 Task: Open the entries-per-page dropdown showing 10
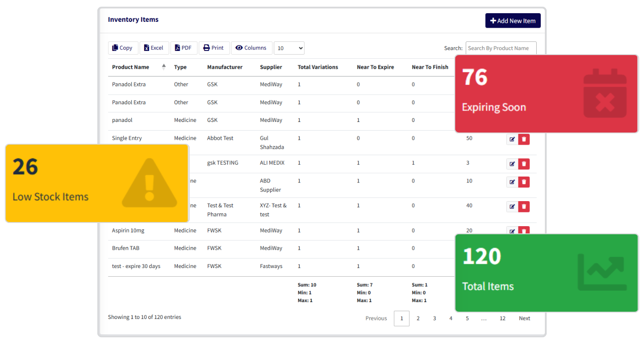(289, 48)
